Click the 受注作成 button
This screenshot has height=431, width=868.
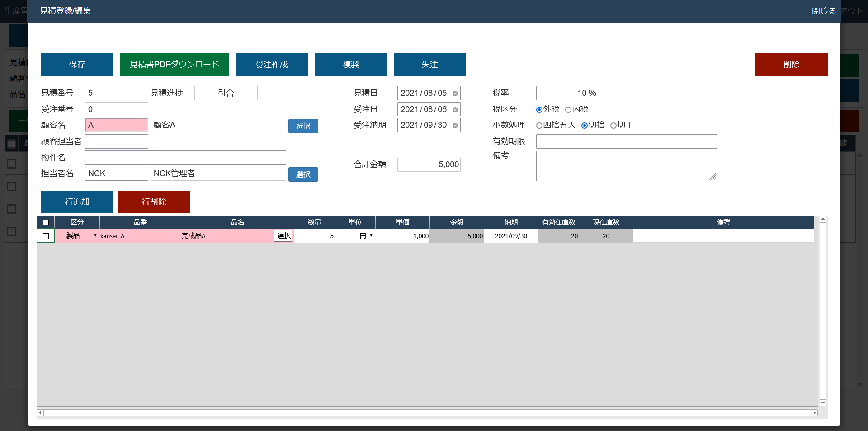271,65
